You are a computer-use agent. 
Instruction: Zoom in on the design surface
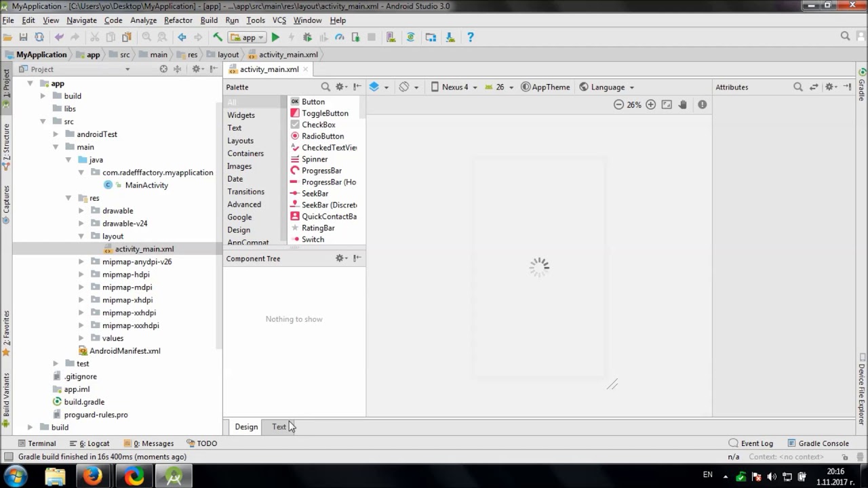click(650, 104)
